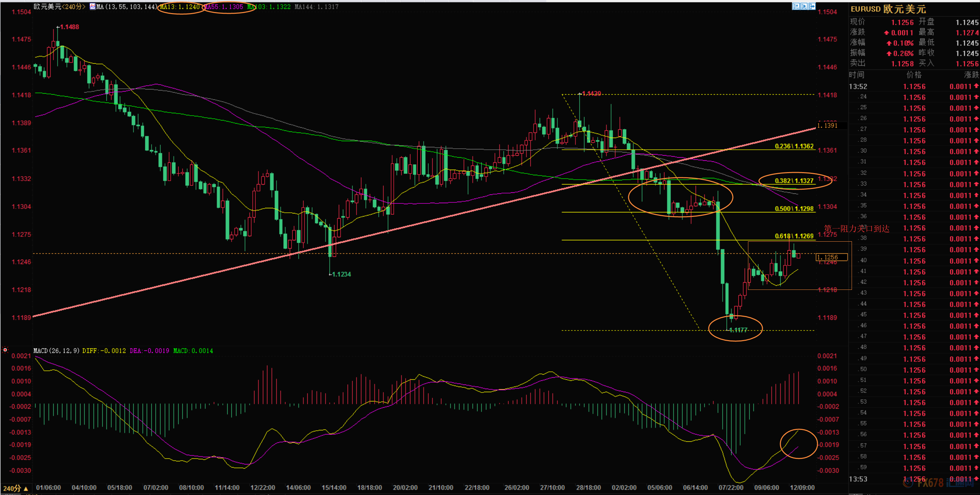Viewport: 980px width, 495px height.
Task: Click the DIFF:-0.0012 value
Action: [x=104, y=351]
